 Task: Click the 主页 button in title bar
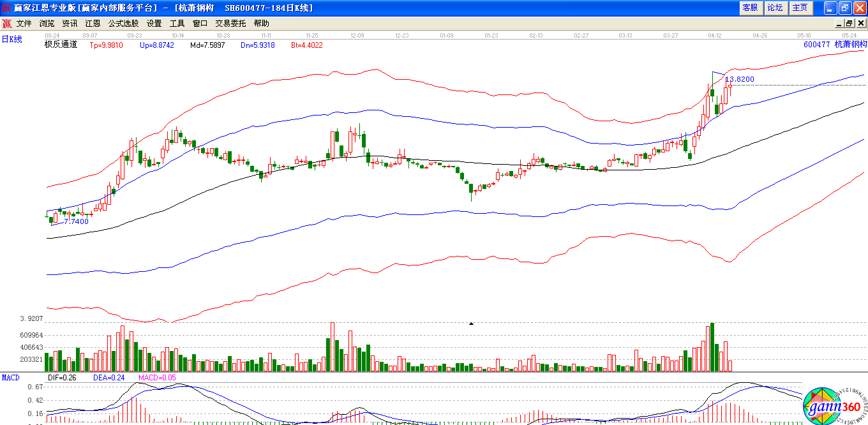[x=800, y=8]
